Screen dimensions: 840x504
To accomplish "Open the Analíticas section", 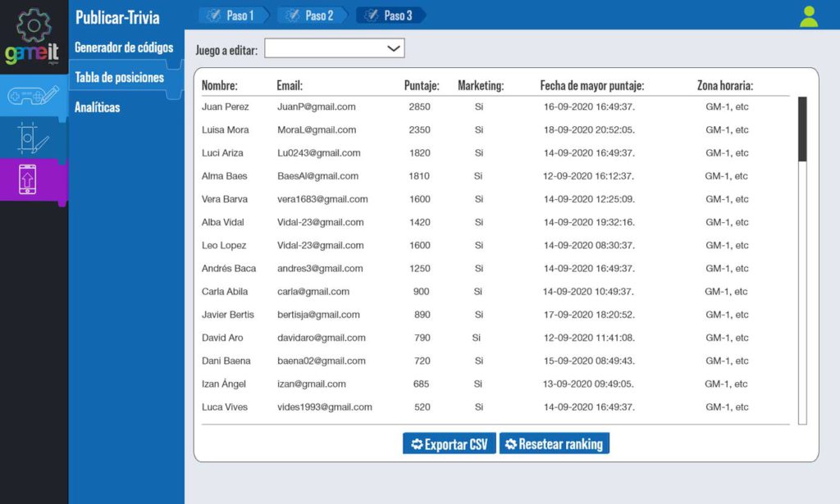I will (98, 107).
